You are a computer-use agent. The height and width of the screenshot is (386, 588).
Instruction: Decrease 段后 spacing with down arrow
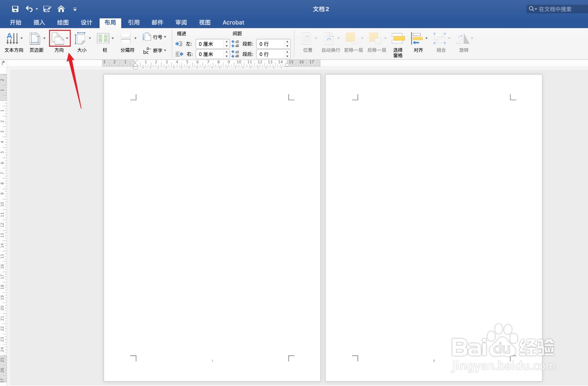(287, 56)
